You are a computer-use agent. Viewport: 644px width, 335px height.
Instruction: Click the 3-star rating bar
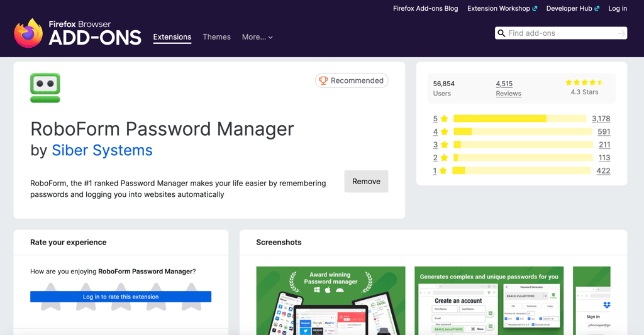tap(523, 145)
